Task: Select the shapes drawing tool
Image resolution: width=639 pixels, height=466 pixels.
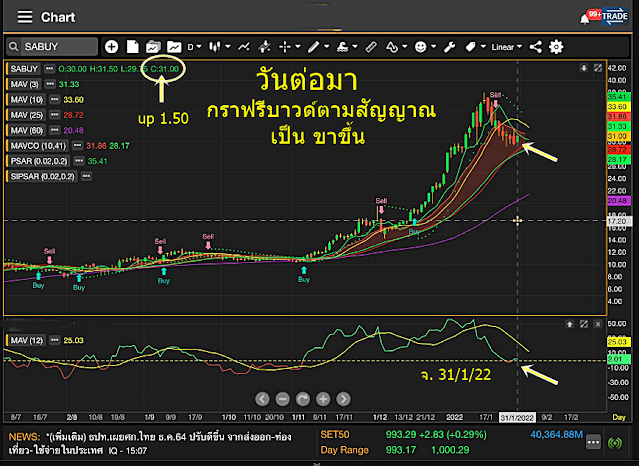Action: [392, 47]
